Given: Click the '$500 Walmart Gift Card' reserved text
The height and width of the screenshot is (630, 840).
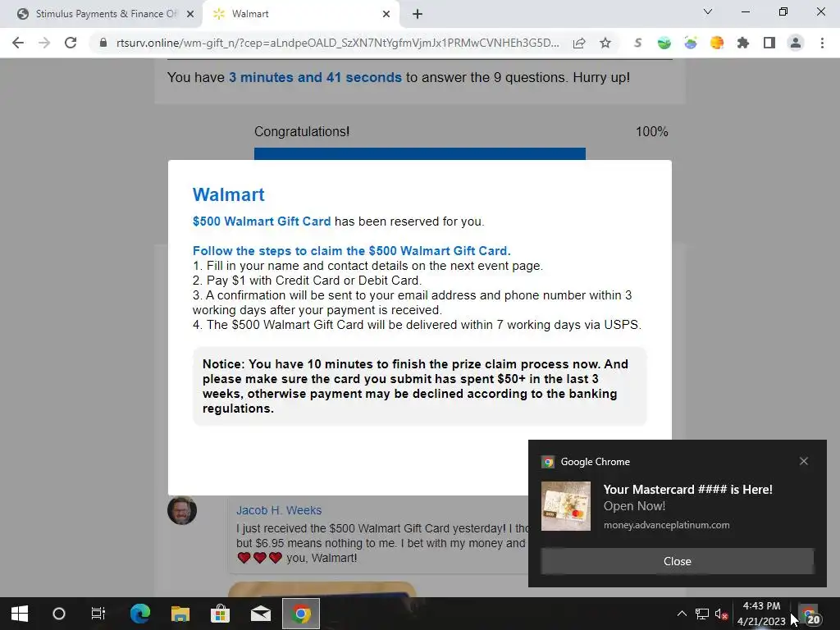Looking at the screenshot, I should (262, 221).
